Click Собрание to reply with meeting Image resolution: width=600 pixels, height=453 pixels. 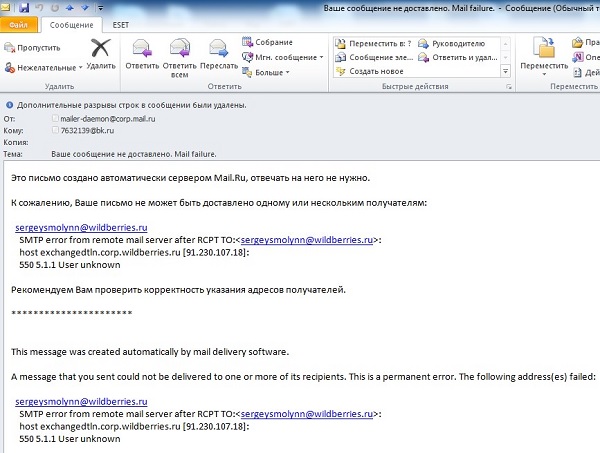[267, 42]
